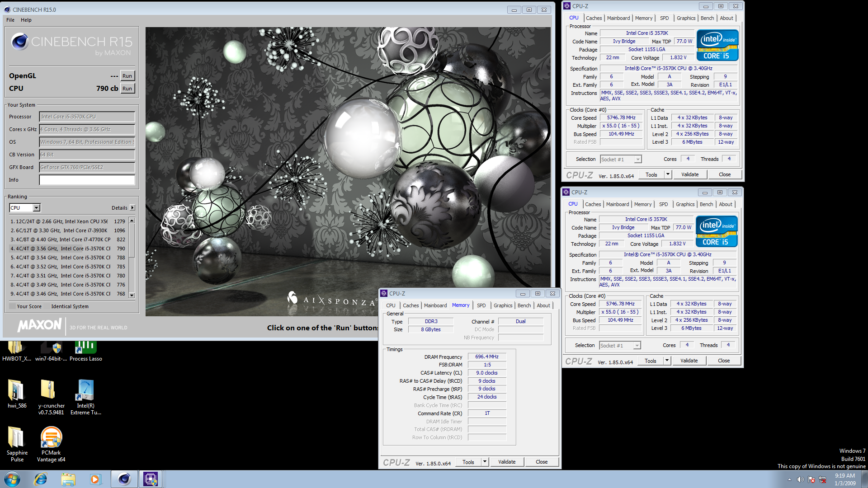Image resolution: width=868 pixels, height=488 pixels.
Task: Click the CPU-Z title bar icon of the Memory window
Action: [x=384, y=293]
